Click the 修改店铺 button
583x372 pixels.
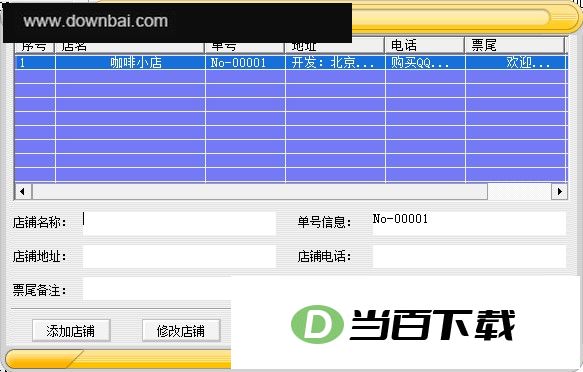(181, 330)
